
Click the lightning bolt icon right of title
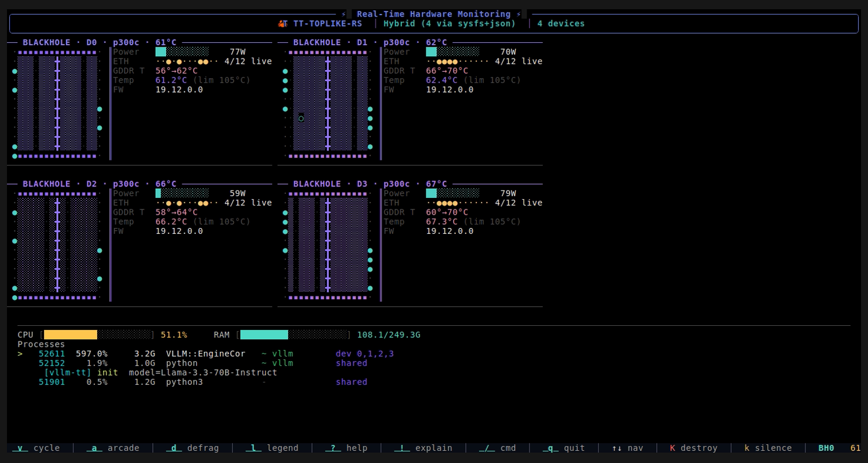pos(519,14)
